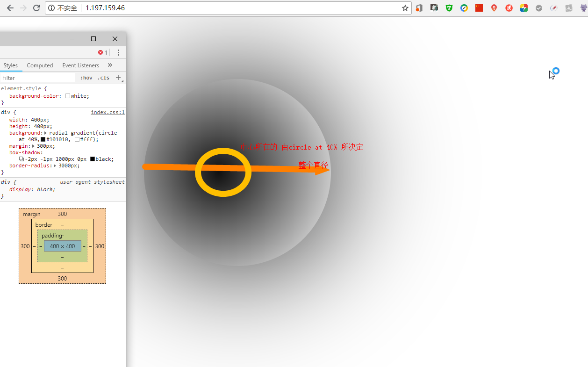Click the white background-color swatch
The width and height of the screenshot is (588, 367).
(68, 96)
